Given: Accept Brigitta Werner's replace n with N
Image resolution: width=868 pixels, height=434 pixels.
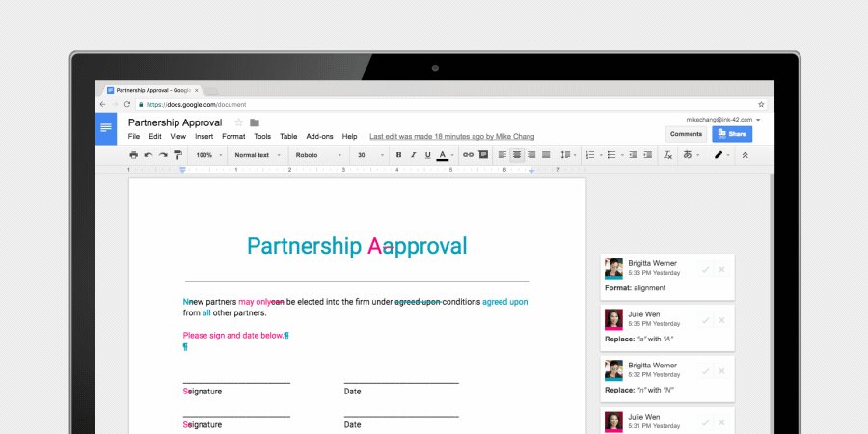Looking at the screenshot, I should 705,371.
